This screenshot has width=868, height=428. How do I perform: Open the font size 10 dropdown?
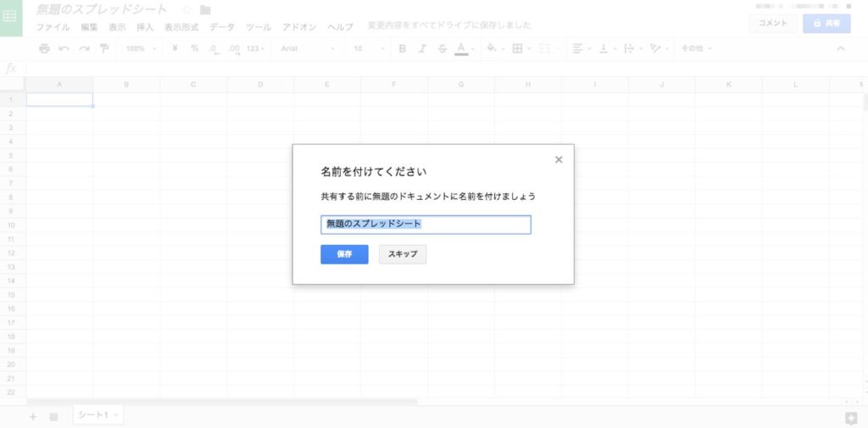368,48
